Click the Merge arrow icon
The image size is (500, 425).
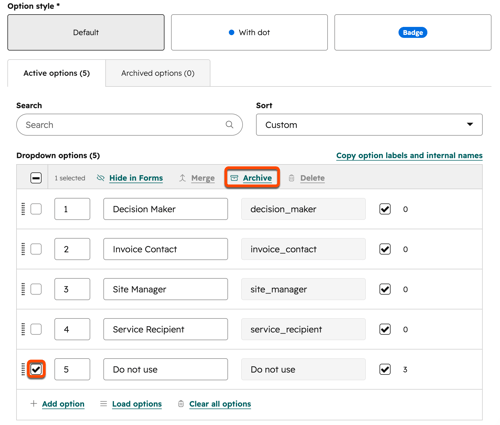pos(182,178)
